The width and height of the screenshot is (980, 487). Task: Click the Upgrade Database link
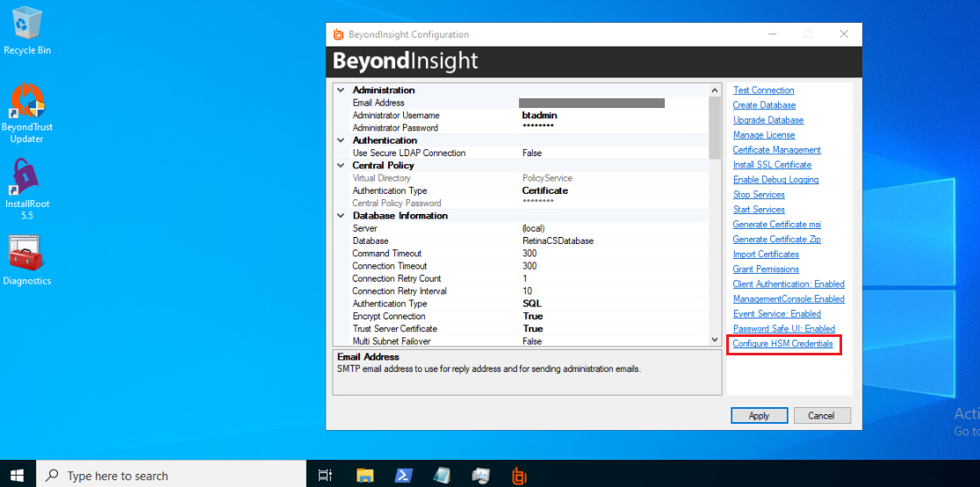click(x=768, y=120)
